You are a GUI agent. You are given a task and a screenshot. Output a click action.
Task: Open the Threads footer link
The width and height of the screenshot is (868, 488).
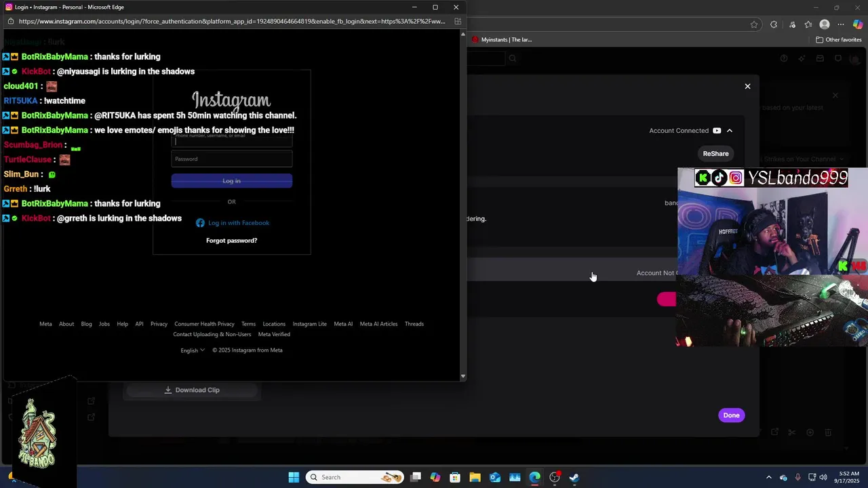click(414, 324)
